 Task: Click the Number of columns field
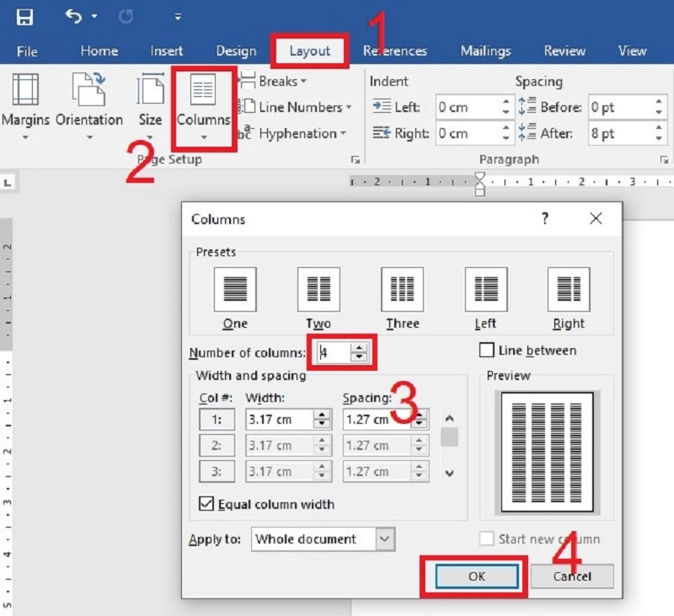[334, 353]
